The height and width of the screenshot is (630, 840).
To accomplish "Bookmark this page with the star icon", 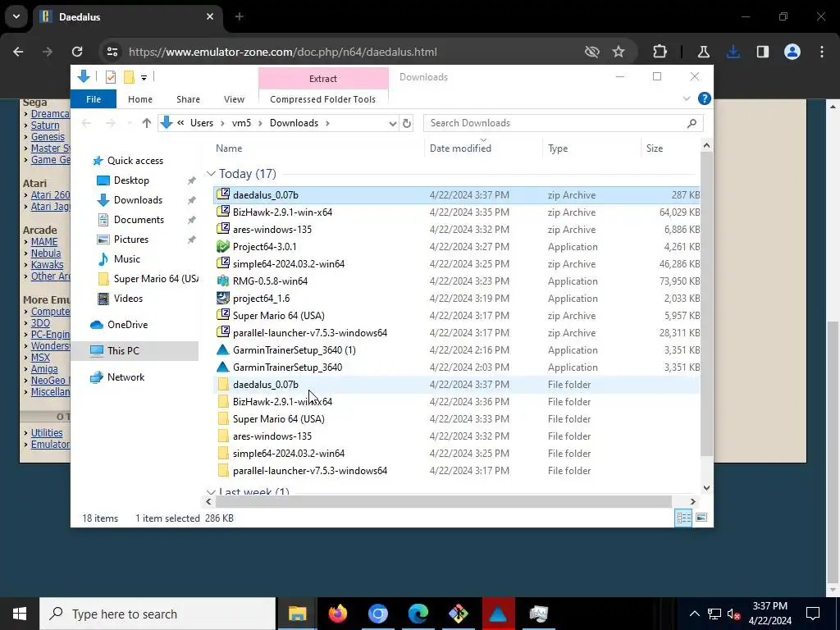I will pyautogui.click(x=619, y=52).
